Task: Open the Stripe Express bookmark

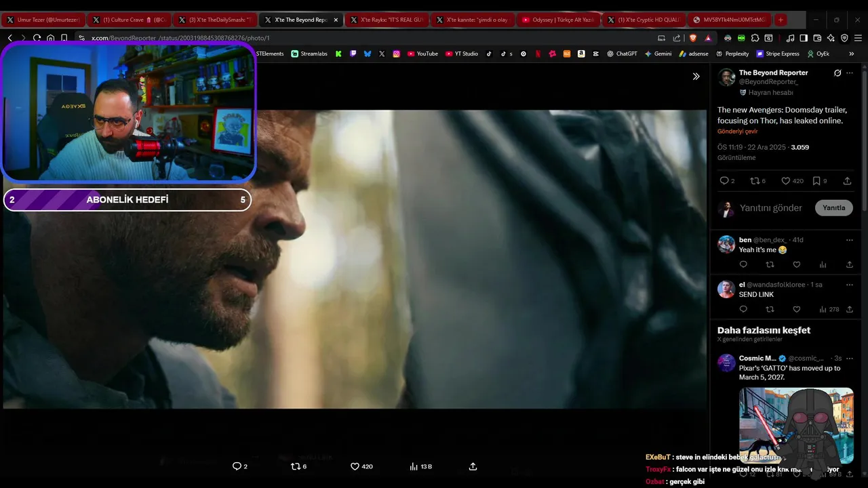Action: [x=778, y=54]
